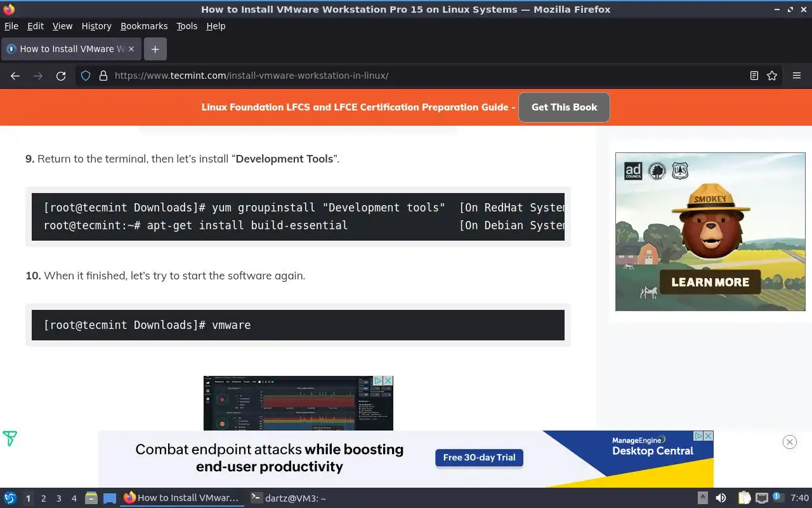Click the AdChoices triangle on dashboard ad
The height and width of the screenshot is (508, 812).
pos(378,381)
